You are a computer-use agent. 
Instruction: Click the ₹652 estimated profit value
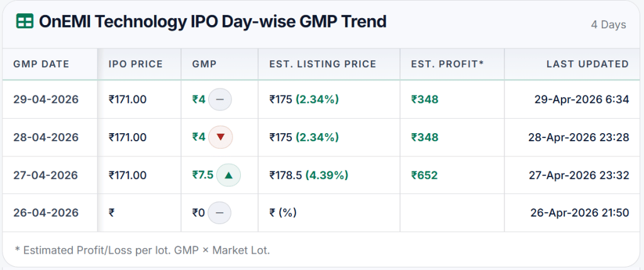pyautogui.click(x=425, y=175)
